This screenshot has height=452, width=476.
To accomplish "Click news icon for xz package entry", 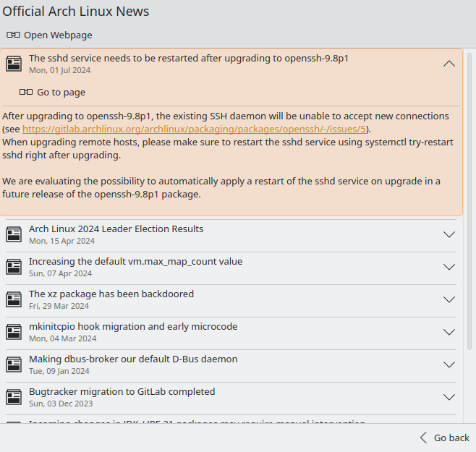I will click(x=14, y=299).
